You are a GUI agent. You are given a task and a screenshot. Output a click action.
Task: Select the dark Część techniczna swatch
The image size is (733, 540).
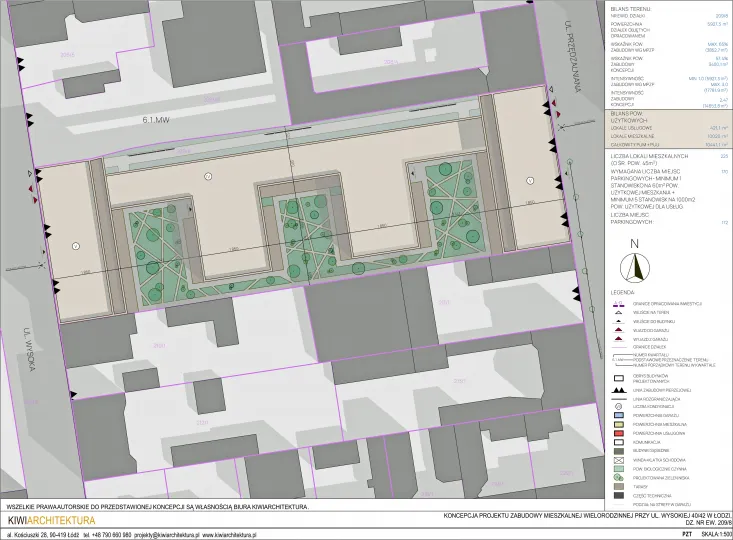[618, 494]
